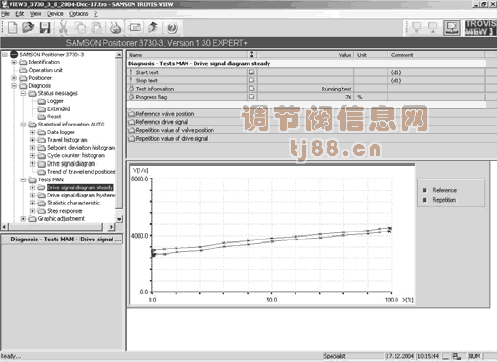Open the Device menu

point(55,14)
